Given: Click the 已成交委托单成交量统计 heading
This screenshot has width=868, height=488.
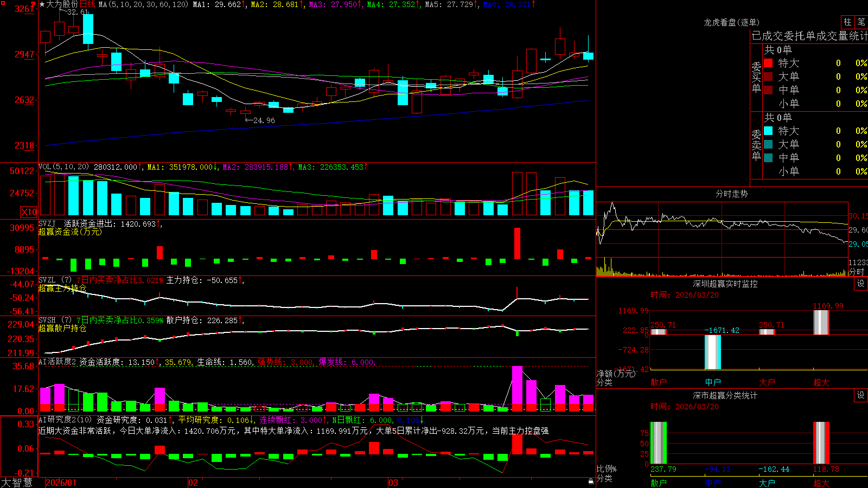Looking at the screenshot, I should pos(809,36).
